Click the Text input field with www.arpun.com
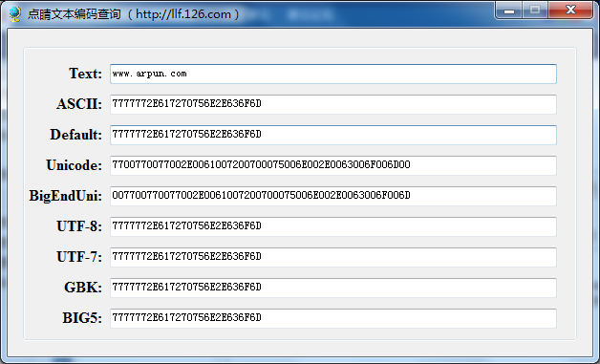This screenshot has width=600, height=364. click(333, 74)
